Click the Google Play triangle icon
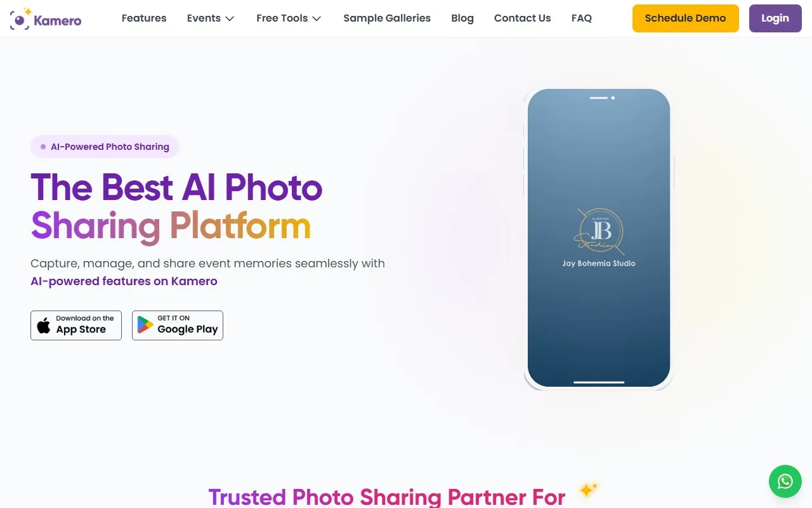The width and height of the screenshot is (812, 508). coord(145,326)
